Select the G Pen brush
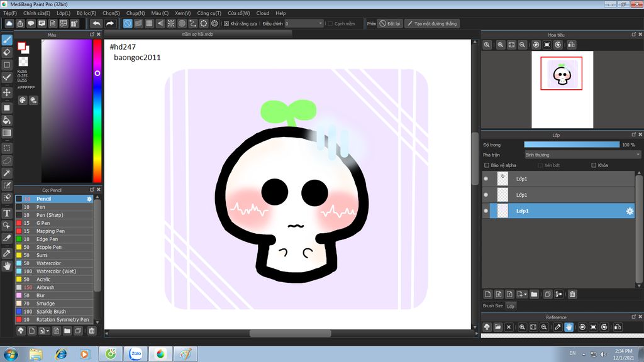Viewport: 644px width, 362px height. [54, 223]
